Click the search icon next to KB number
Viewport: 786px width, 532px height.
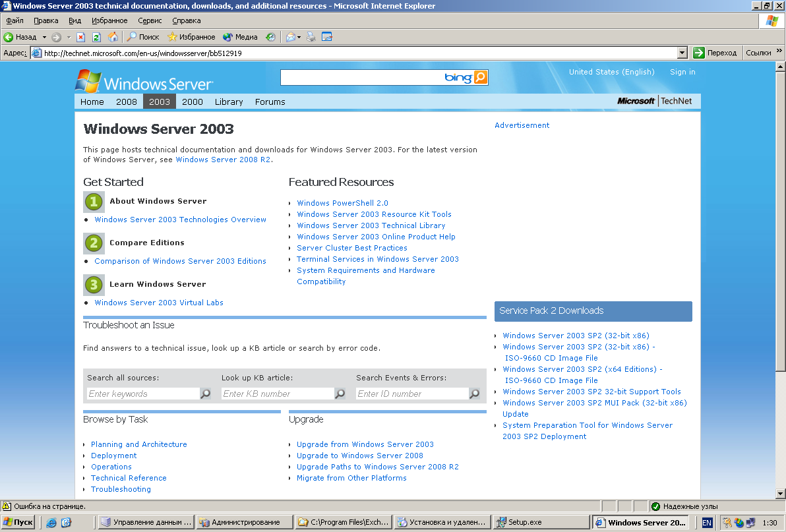point(340,394)
